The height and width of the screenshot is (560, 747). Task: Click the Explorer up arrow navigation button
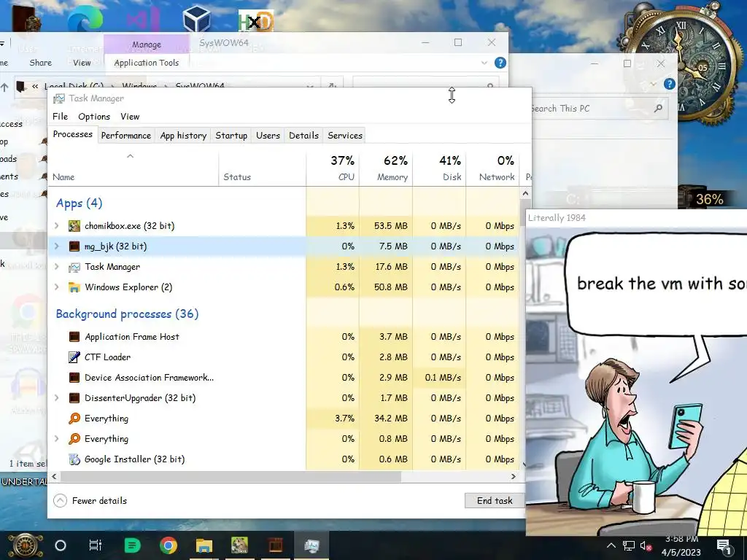5,87
